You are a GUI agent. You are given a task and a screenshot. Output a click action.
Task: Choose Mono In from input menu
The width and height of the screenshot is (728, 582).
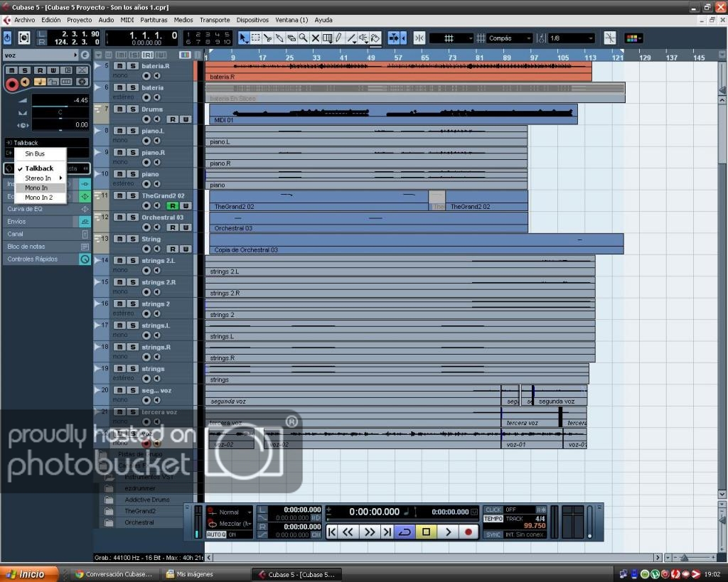(37, 188)
